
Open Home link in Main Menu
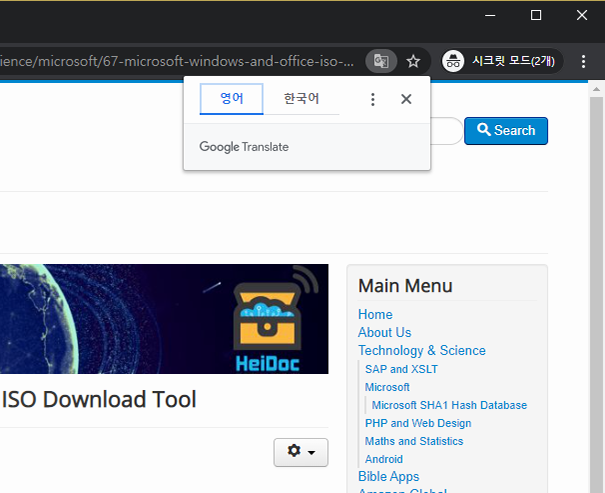pyautogui.click(x=375, y=314)
